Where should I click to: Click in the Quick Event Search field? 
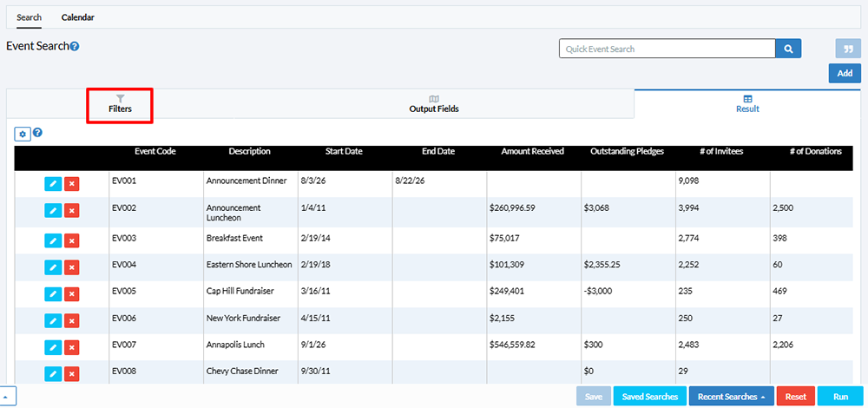point(667,49)
